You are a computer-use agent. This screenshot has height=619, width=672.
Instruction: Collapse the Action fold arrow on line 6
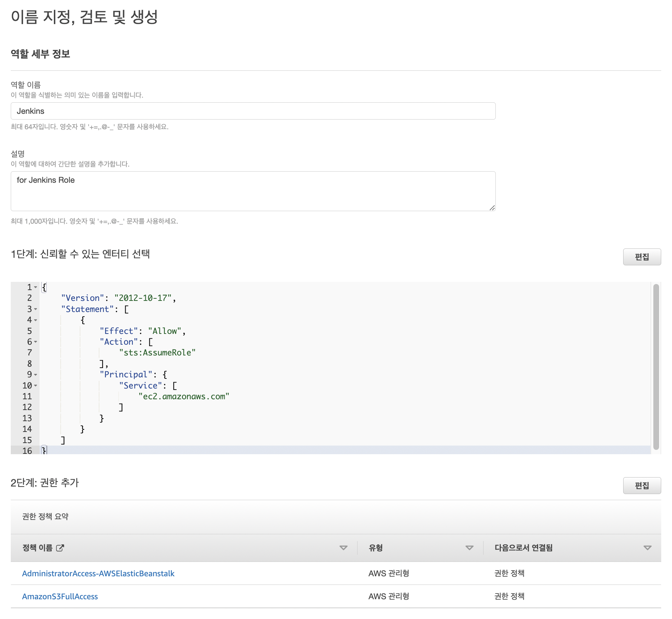[36, 342]
